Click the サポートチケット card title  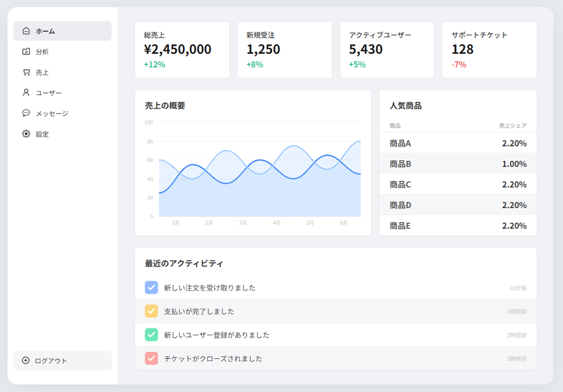click(479, 35)
